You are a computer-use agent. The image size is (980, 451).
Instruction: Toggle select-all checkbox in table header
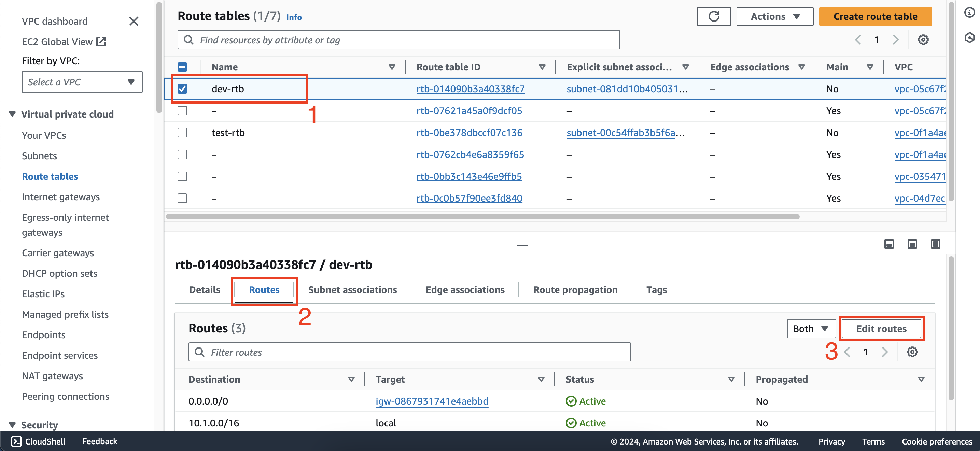(x=182, y=67)
